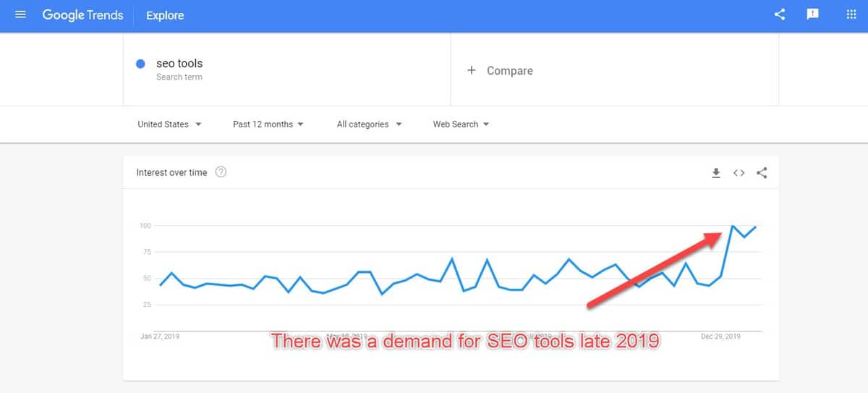
Task: Open the Interest over time help icon
Action: (221, 172)
